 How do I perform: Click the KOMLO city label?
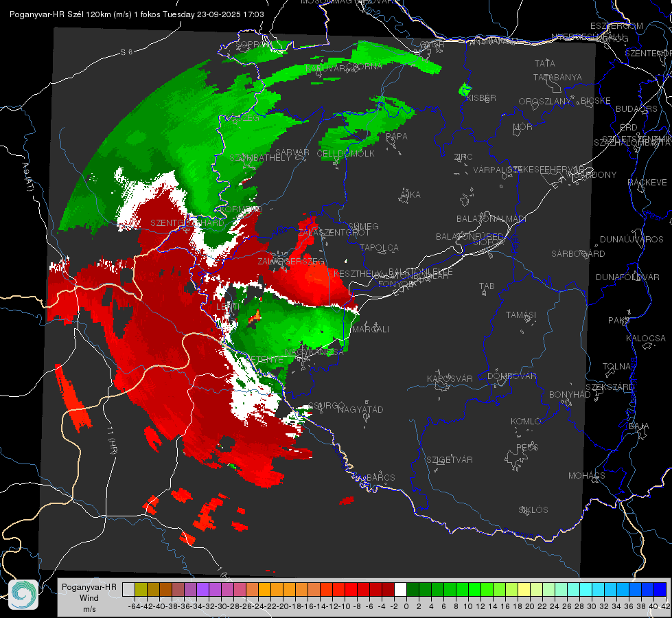pyautogui.click(x=525, y=422)
